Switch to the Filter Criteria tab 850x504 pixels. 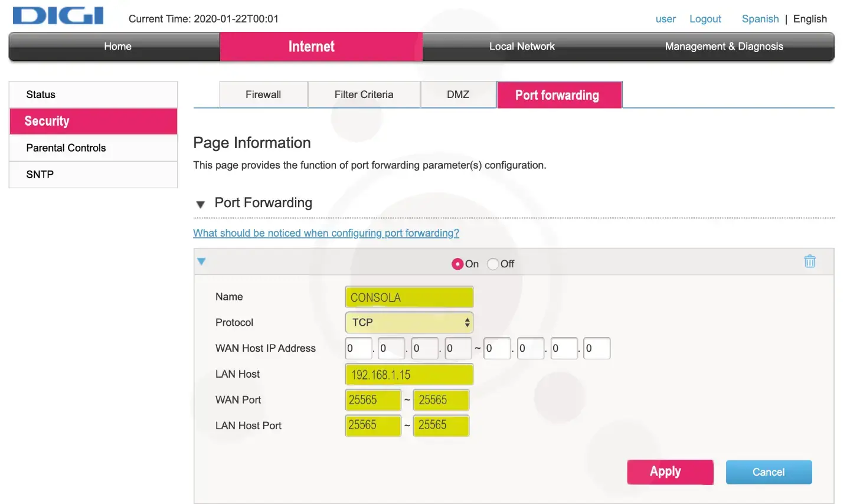pyautogui.click(x=364, y=94)
